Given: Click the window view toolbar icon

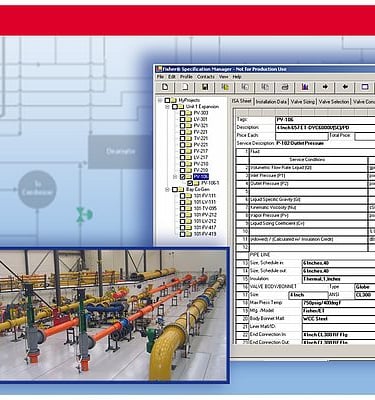Looking at the screenshot, I should click(x=365, y=87).
